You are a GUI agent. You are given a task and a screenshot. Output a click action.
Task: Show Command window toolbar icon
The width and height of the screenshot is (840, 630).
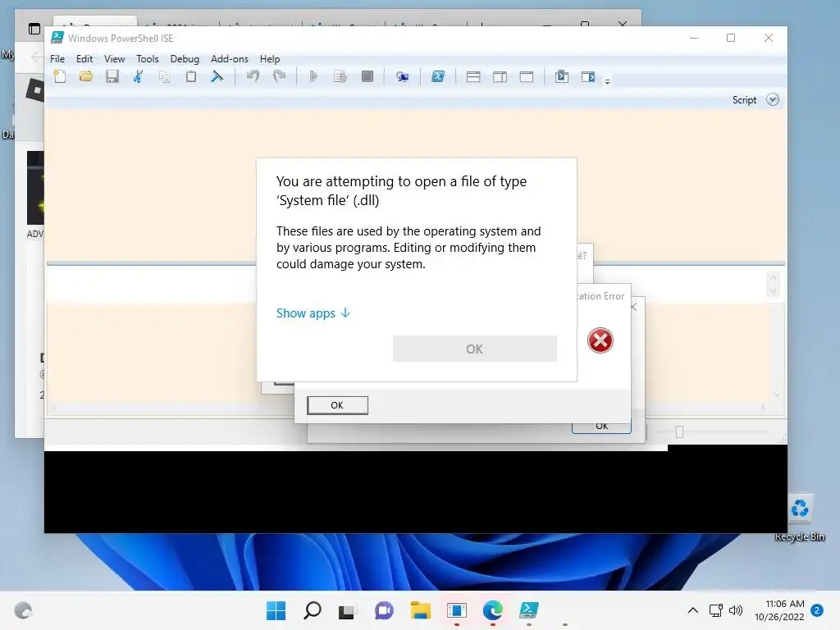[x=562, y=76]
